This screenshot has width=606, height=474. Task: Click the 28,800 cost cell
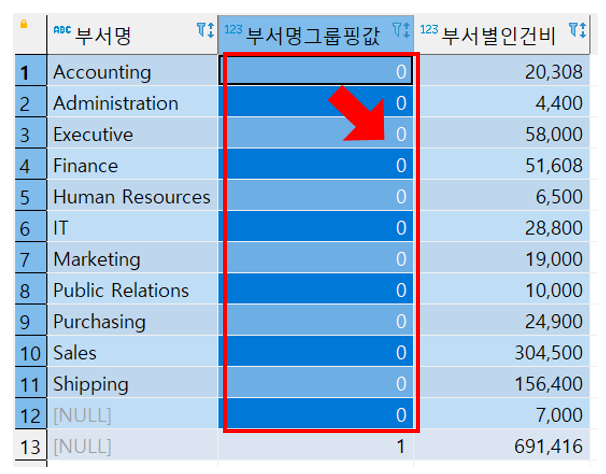pyautogui.click(x=502, y=227)
